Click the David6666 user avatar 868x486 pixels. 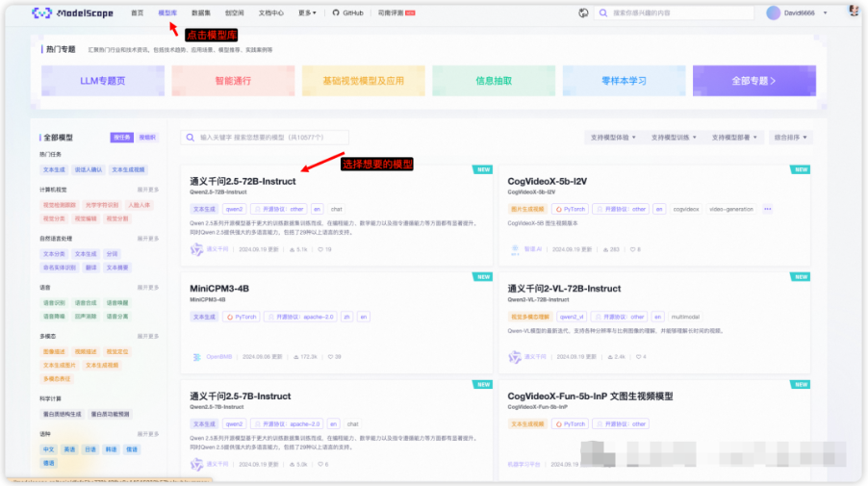tap(774, 13)
